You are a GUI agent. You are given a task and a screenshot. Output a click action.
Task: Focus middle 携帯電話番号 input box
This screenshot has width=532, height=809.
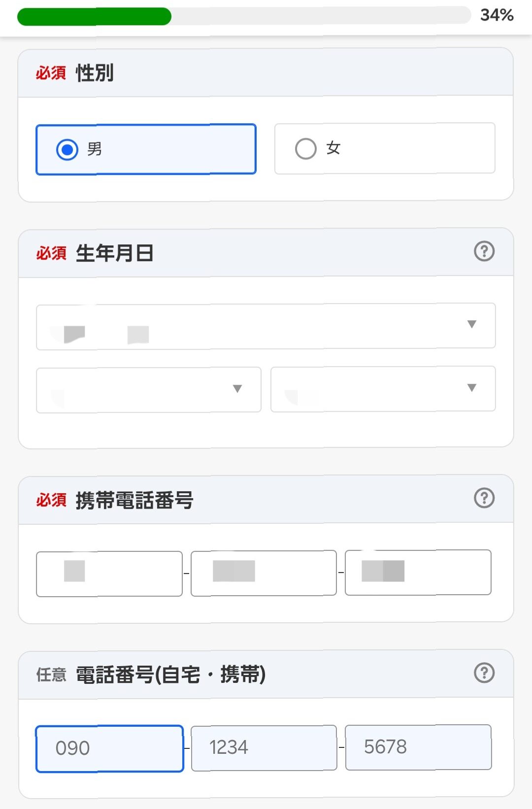point(264,573)
